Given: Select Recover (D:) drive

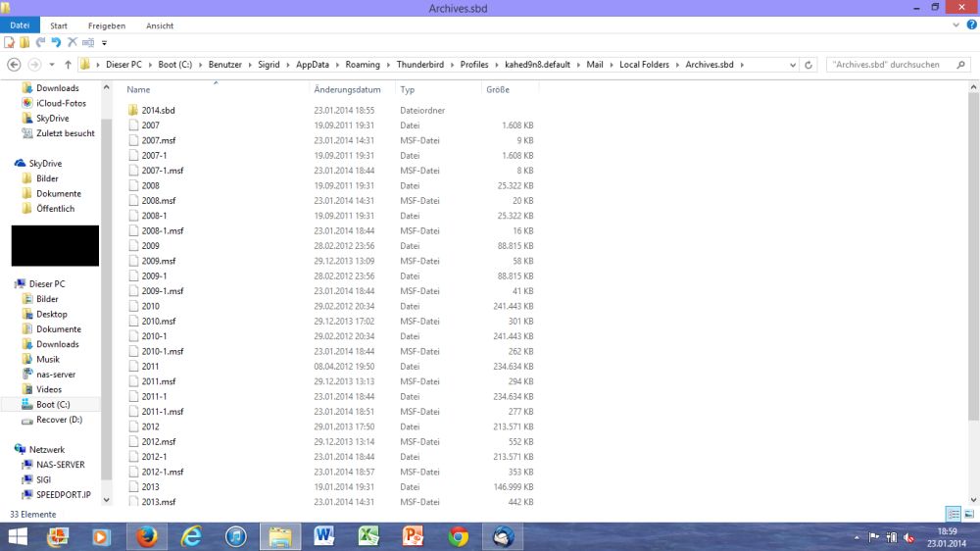Looking at the screenshot, I should tap(59, 420).
